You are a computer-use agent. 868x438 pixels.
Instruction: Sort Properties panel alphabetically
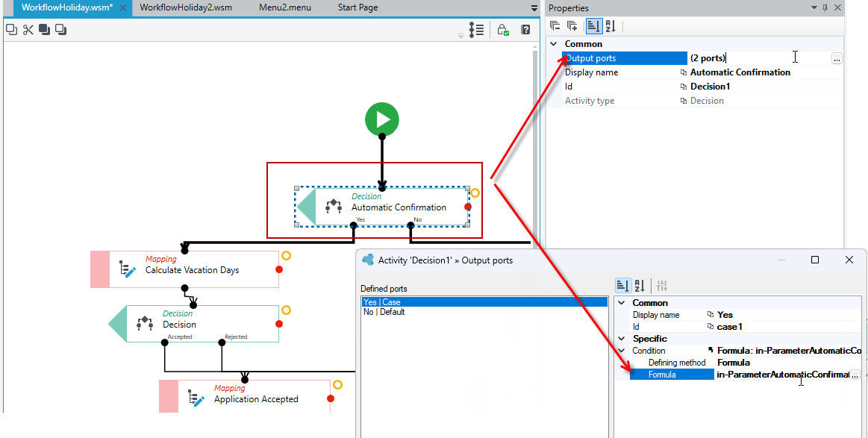point(611,26)
